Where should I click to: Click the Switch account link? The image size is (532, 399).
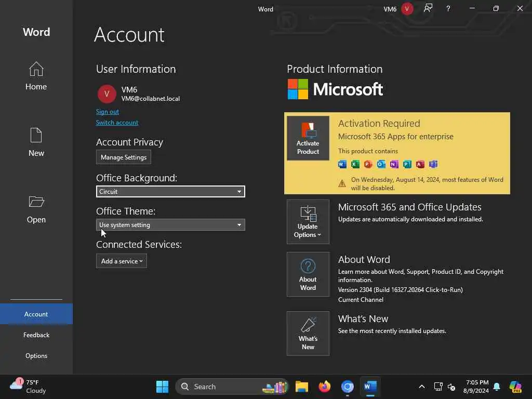pos(117,123)
